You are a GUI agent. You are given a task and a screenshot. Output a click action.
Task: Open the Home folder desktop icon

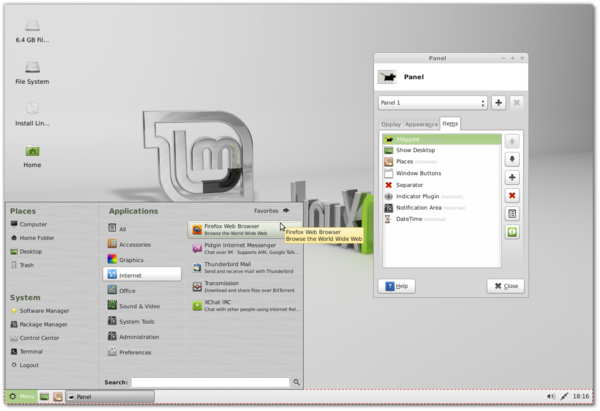[32, 156]
